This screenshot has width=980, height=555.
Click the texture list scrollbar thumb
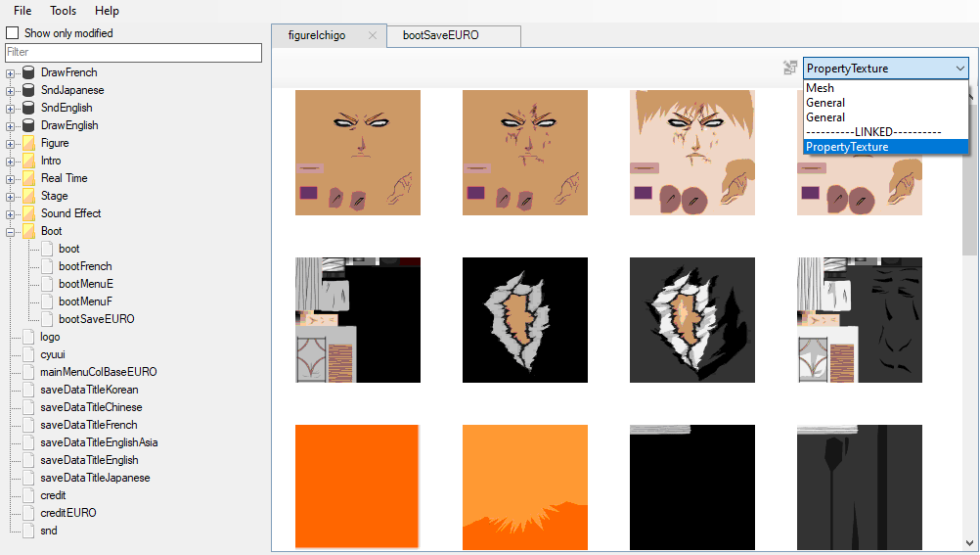pyautogui.click(x=969, y=178)
